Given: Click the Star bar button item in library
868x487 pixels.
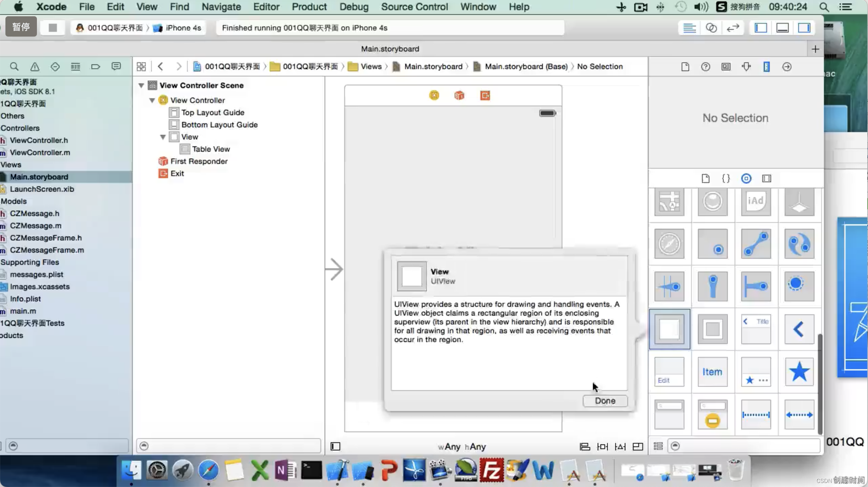Looking at the screenshot, I should tap(799, 372).
